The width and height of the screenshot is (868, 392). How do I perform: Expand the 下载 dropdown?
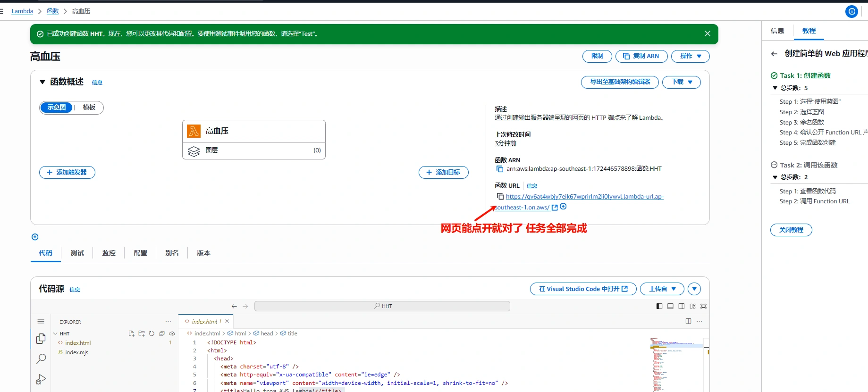click(x=681, y=82)
